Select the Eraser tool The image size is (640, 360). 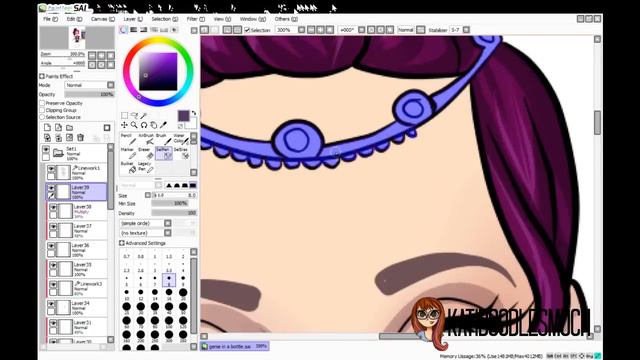146,153
